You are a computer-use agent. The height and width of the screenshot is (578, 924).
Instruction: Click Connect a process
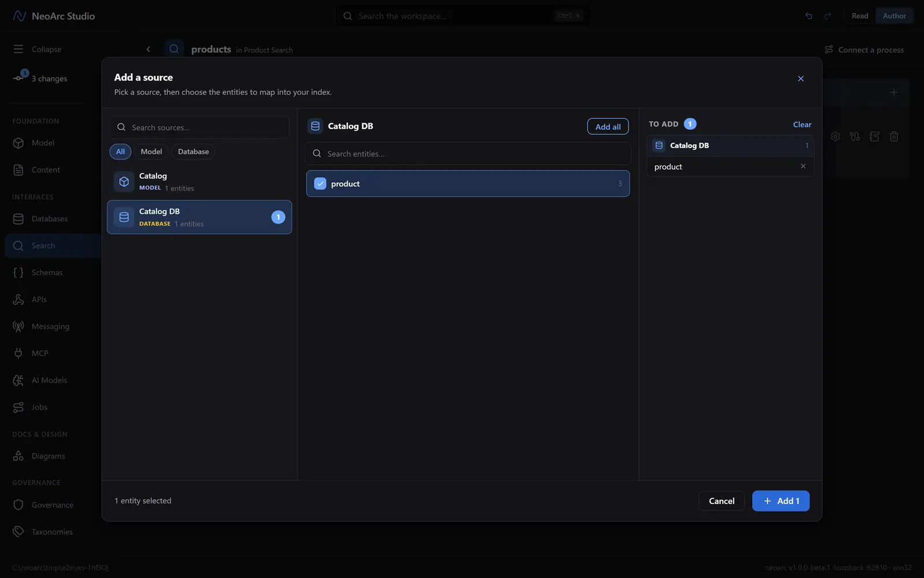864,50
